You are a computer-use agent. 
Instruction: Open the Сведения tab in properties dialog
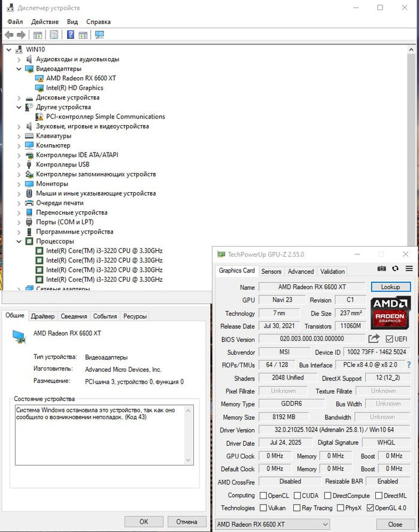coord(74,316)
